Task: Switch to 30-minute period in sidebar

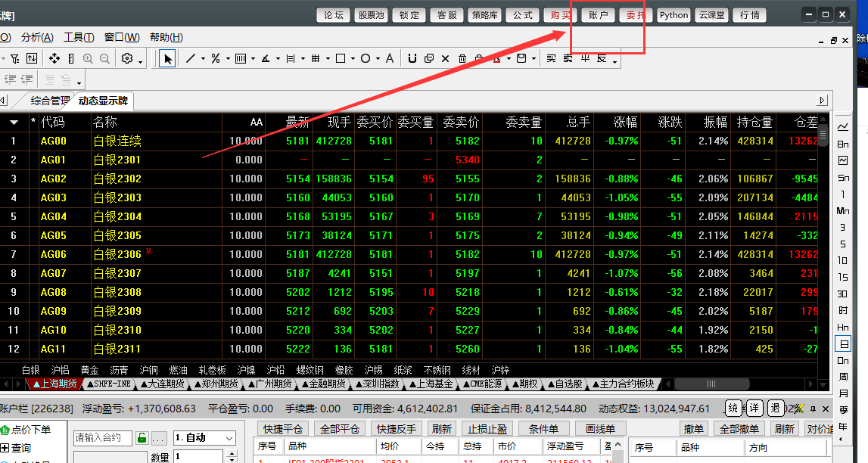Action: click(843, 294)
